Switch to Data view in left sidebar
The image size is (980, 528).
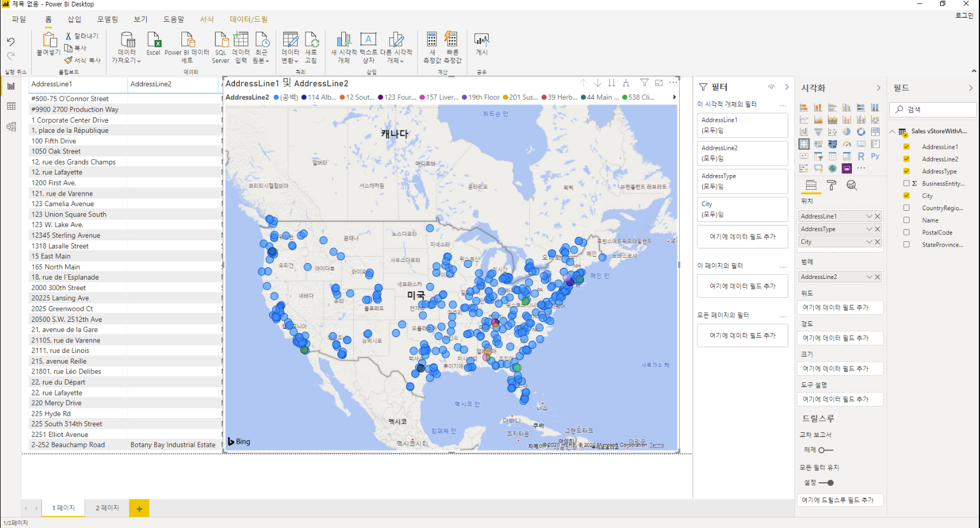pos(11,106)
